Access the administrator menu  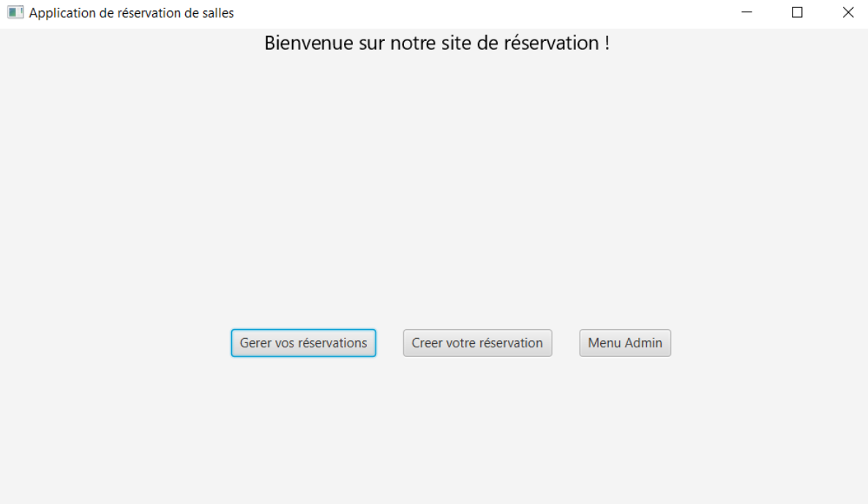pyautogui.click(x=624, y=343)
